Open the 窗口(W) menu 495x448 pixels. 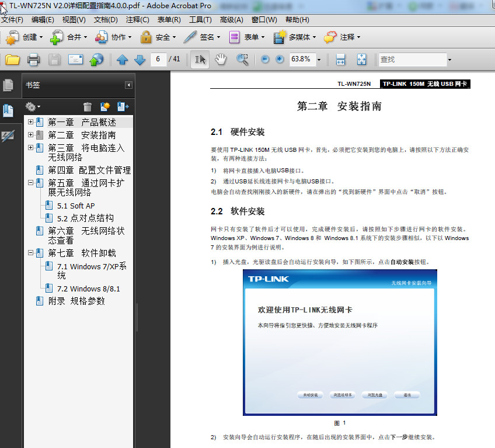264,20
